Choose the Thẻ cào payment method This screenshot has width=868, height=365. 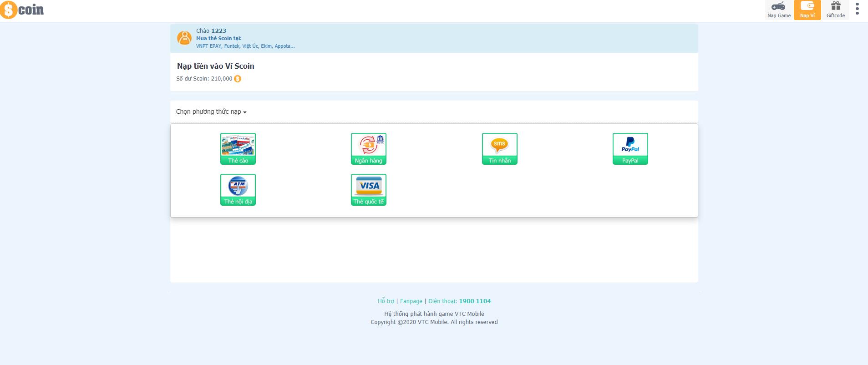pyautogui.click(x=238, y=148)
